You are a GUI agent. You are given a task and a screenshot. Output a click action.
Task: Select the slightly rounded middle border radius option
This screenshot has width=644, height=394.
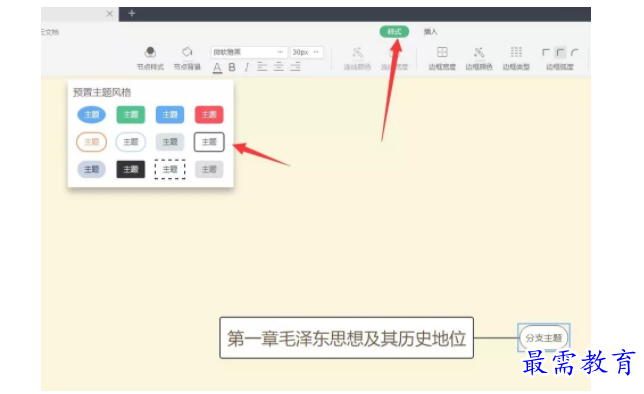[x=560, y=53]
